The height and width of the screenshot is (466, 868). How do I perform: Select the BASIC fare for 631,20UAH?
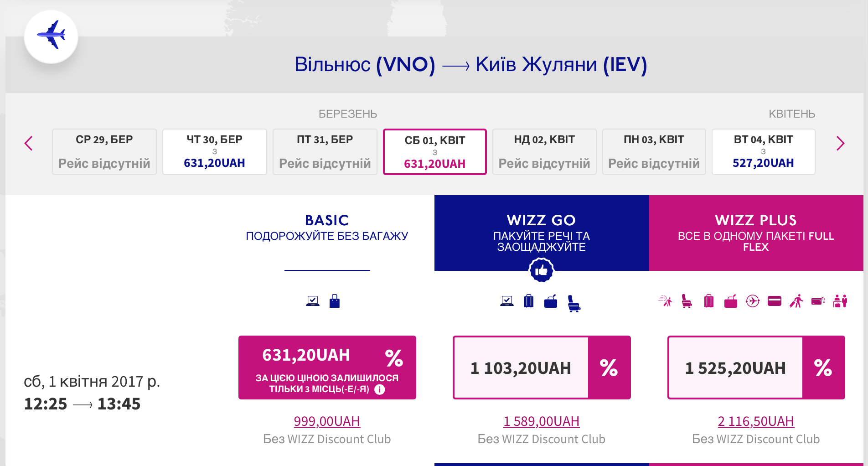pos(327,367)
